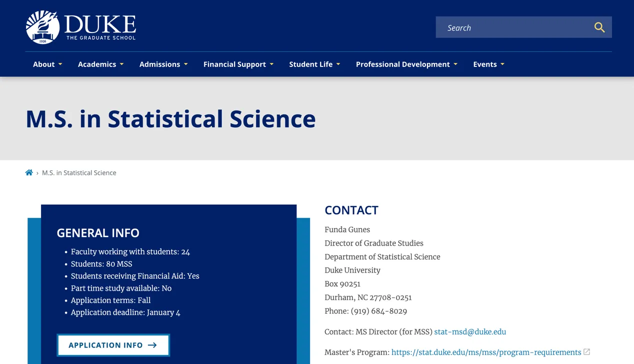Expand the Financial Support dropdown
Image resolution: width=634 pixels, height=364 pixels.
coord(238,64)
